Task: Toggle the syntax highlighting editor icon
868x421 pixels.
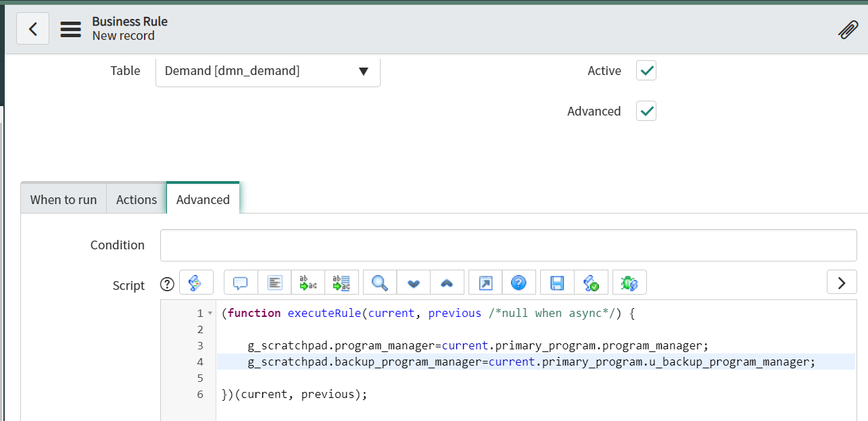Action: tap(196, 282)
